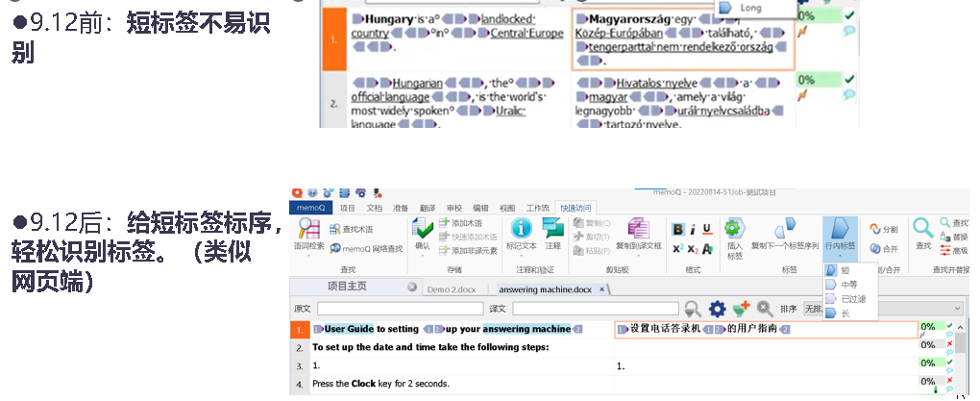Open the 编辑 ribbon tab
Image resolution: width=980 pixels, height=401 pixels.
pyautogui.click(x=480, y=208)
